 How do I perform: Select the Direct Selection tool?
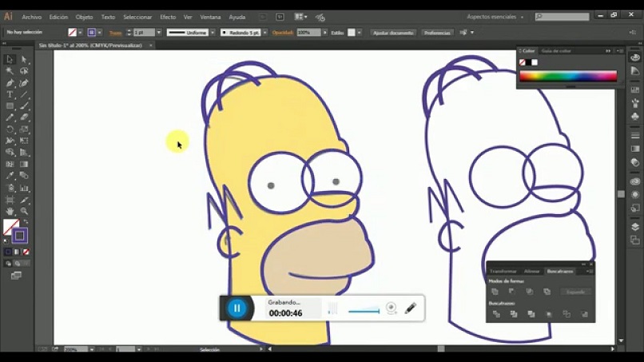point(24,60)
